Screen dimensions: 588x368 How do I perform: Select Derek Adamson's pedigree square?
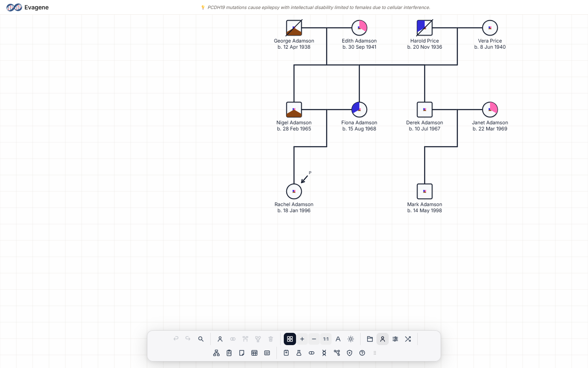425,110
